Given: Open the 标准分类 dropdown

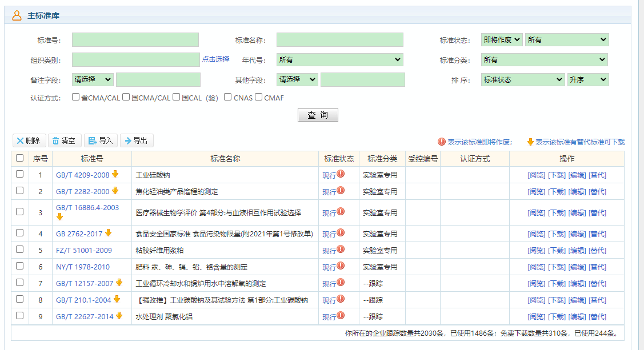Looking at the screenshot, I should pyautogui.click(x=544, y=59).
